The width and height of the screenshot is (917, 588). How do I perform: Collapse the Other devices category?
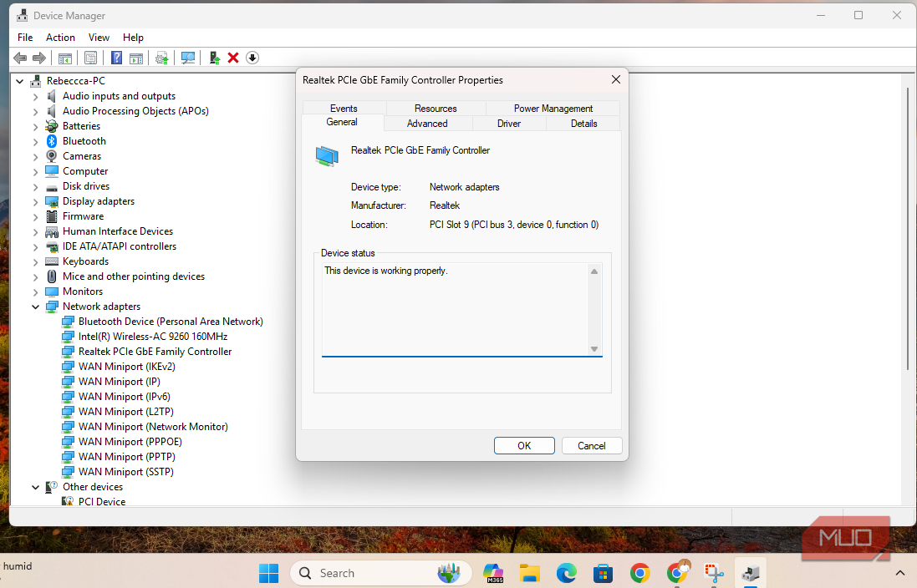coord(36,487)
